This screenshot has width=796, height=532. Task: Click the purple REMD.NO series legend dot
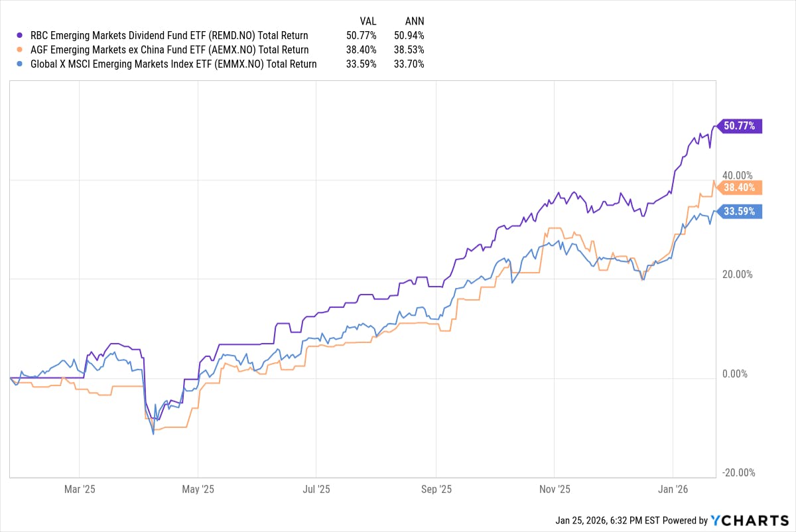19,35
